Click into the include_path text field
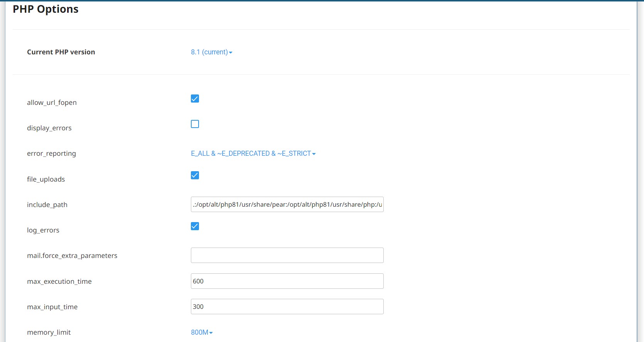644x342 pixels. 287,204
